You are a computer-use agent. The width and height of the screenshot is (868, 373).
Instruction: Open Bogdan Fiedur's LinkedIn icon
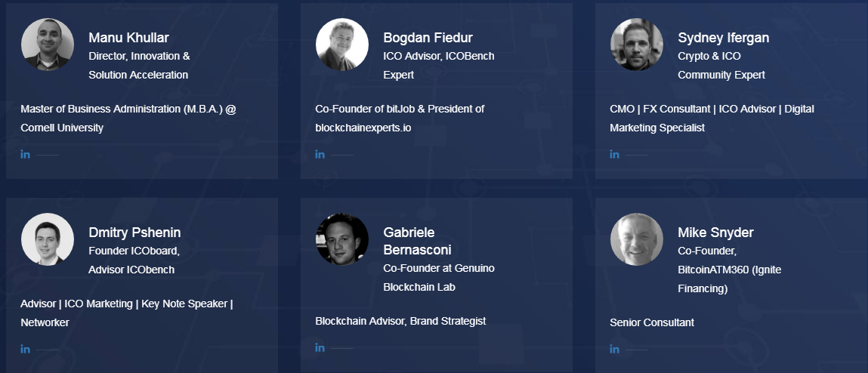320,154
